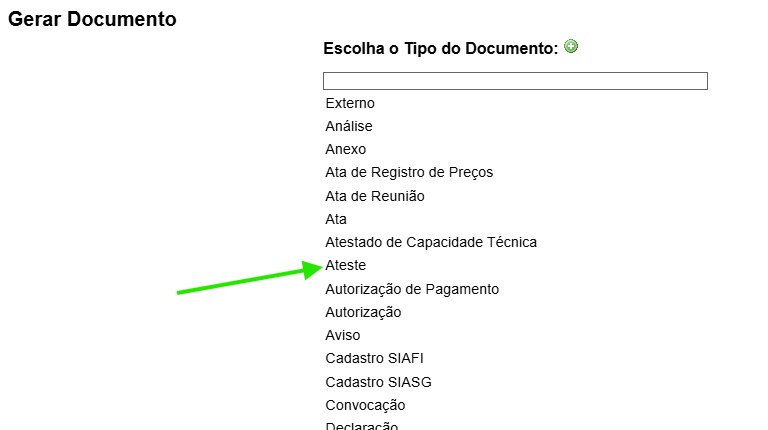Select the Anexo document type
Image resolution: width=768 pixels, height=430 pixels.
tap(346, 149)
